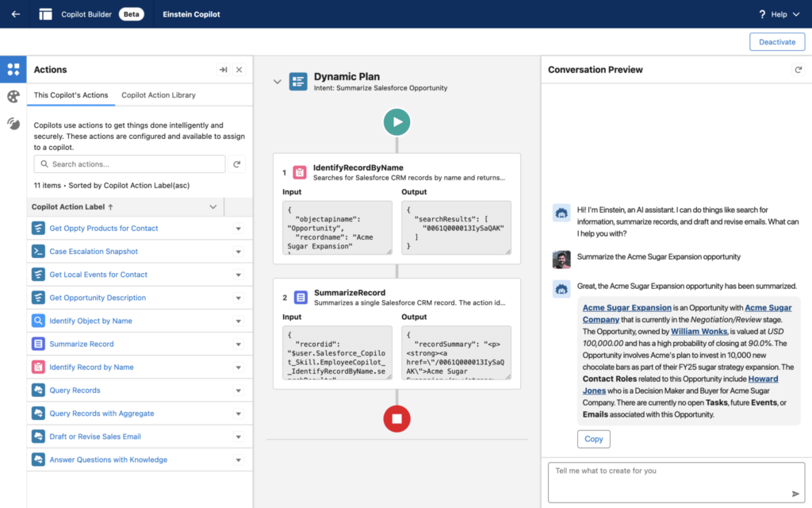
Task: Open dropdown for Summarize Record row
Action: pyautogui.click(x=238, y=344)
